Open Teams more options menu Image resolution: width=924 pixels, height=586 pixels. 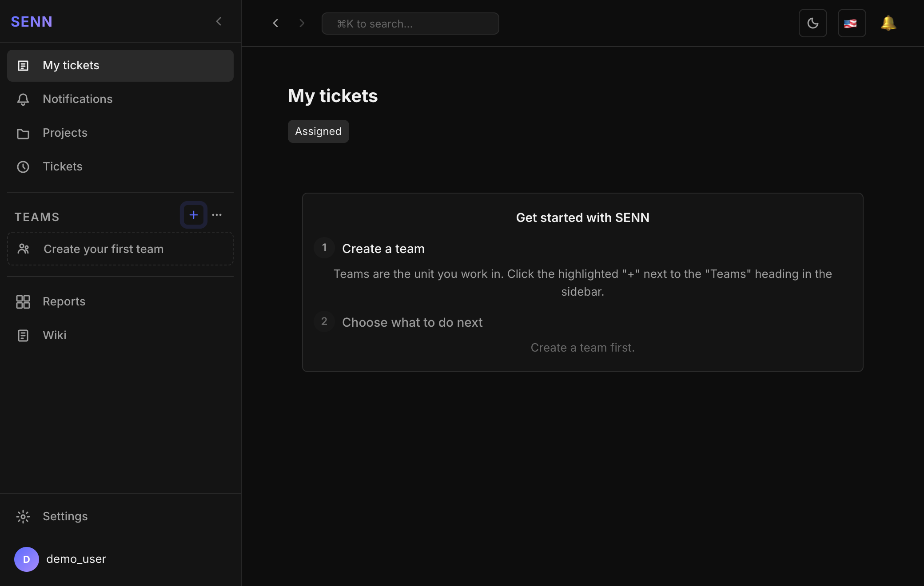pos(217,215)
